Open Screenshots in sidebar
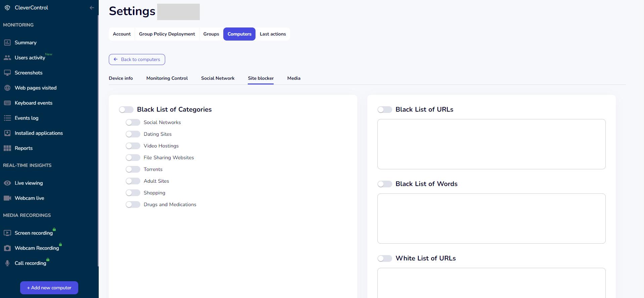Screen dimensions: 644x298 pyautogui.click(x=29, y=73)
